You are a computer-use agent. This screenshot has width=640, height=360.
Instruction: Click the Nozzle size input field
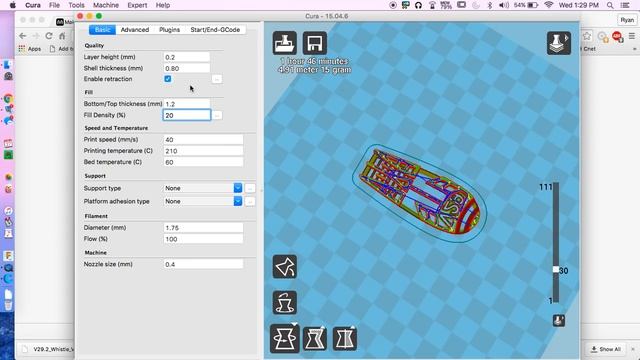(x=203, y=264)
